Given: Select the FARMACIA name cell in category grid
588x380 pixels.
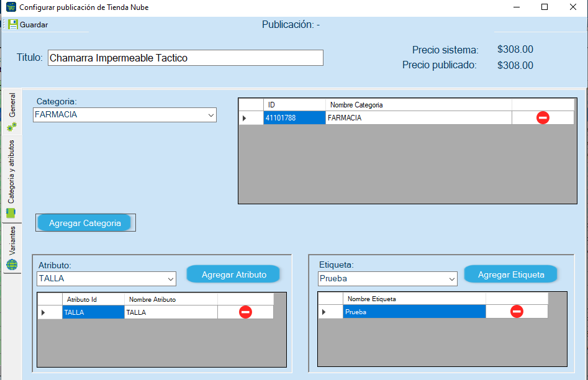Looking at the screenshot, I should 418,118.
